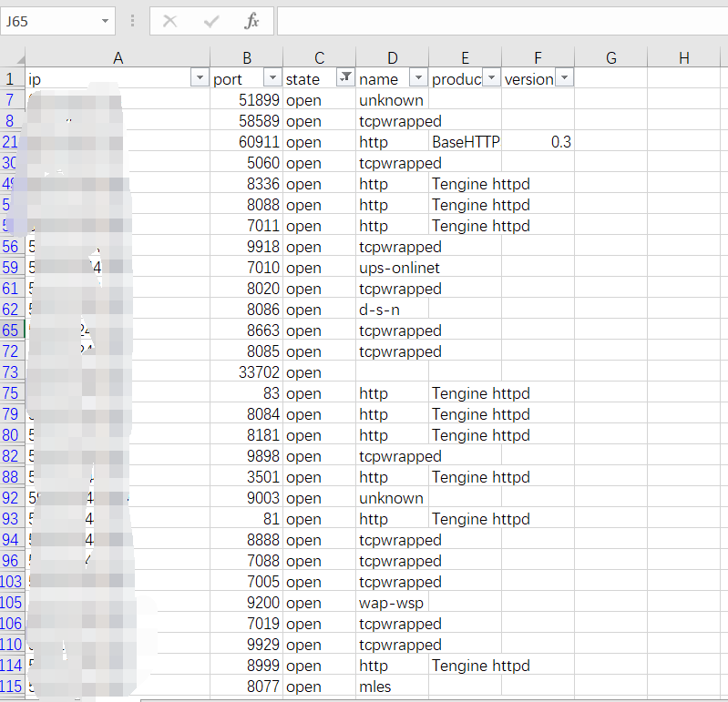The width and height of the screenshot is (728, 702).
Task: Click the Enter checkmark formula bar icon
Action: click(x=211, y=21)
